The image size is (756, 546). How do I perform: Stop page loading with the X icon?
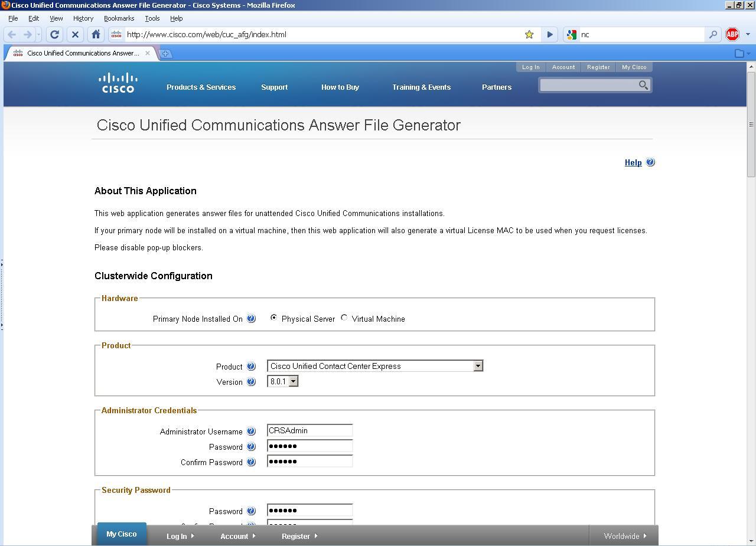(75, 34)
